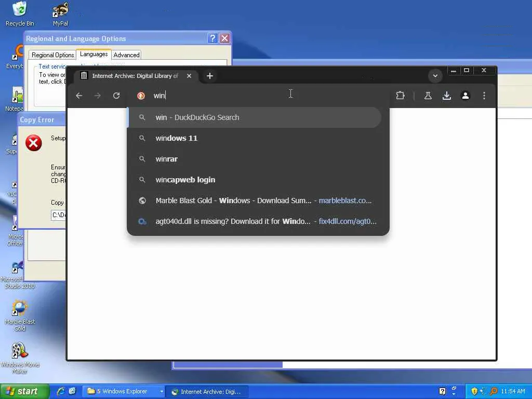Viewport: 532px width, 399px height.
Task: Go back with the browser back arrow
Action: click(x=79, y=96)
